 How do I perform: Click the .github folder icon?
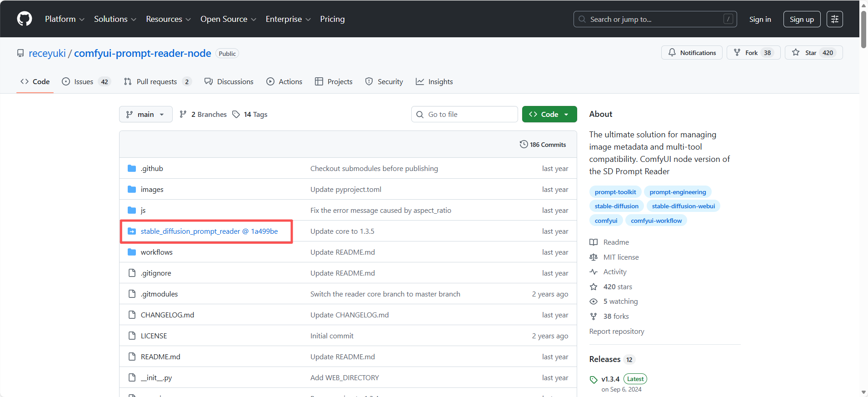[x=132, y=168]
